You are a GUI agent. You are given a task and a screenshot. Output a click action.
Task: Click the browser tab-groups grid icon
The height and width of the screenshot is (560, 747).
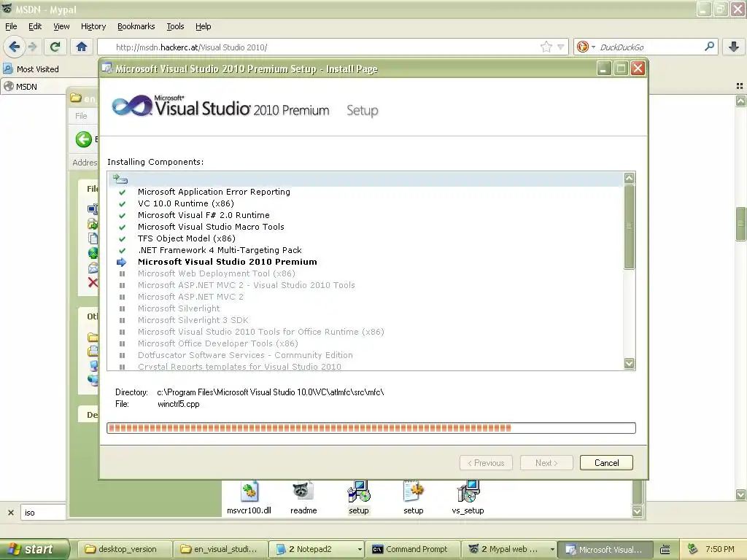coord(740,86)
